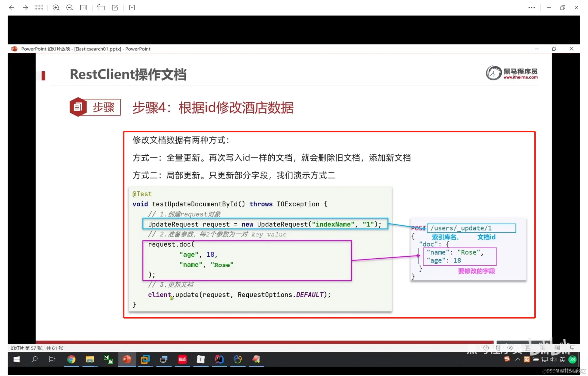The height and width of the screenshot is (376, 588).
Task: Zoom in with the magnifier plus icon
Action: 56,8
